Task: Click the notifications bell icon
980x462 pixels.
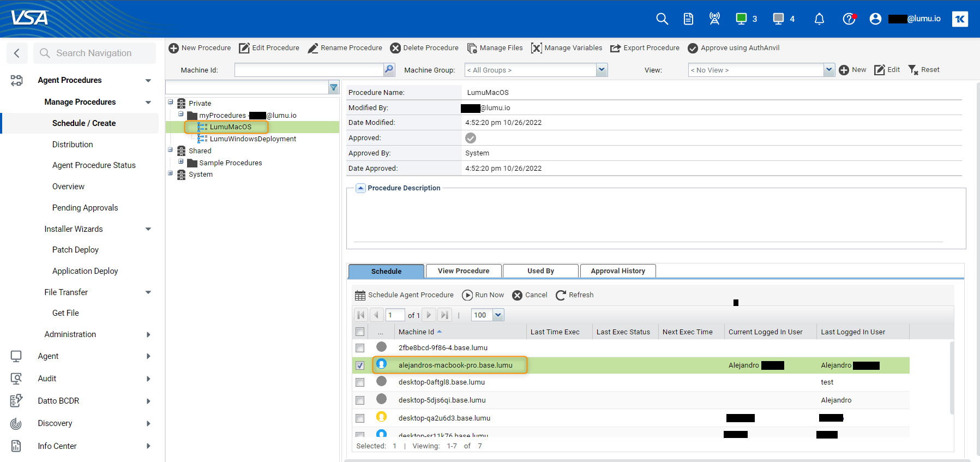Action: pyautogui.click(x=819, y=19)
